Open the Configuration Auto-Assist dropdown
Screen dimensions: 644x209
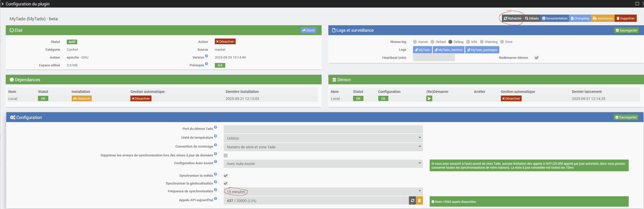pos(323,164)
